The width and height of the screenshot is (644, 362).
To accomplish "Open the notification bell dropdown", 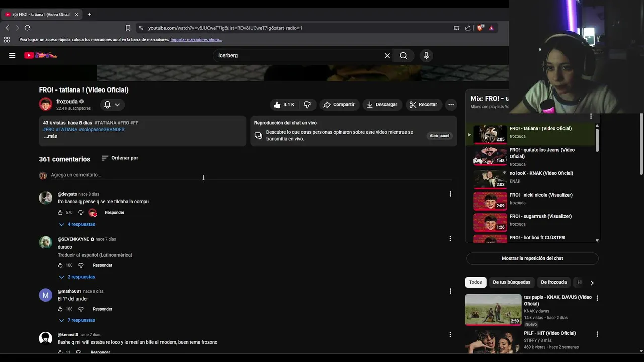I will pyautogui.click(x=112, y=105).
